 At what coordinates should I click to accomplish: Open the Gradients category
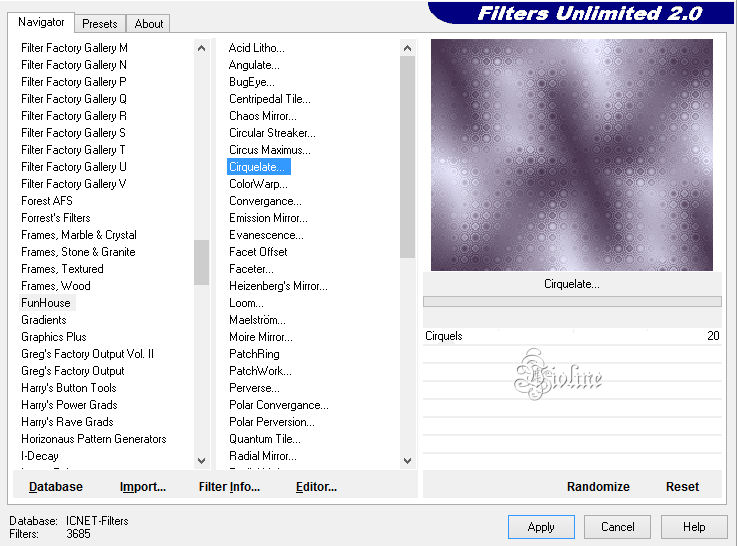click(x=44, y=320)
